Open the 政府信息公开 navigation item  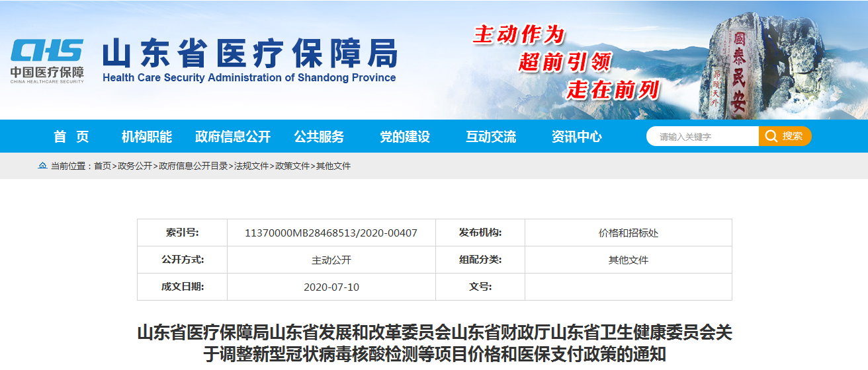click(233, 137)
